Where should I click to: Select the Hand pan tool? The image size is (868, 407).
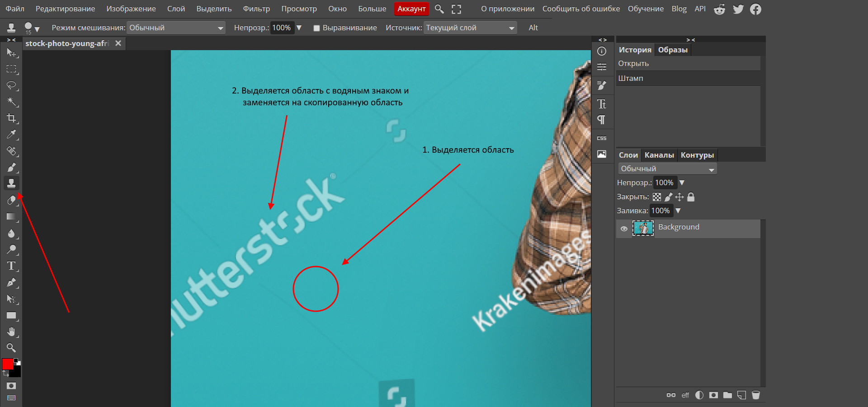pos(11,332)
